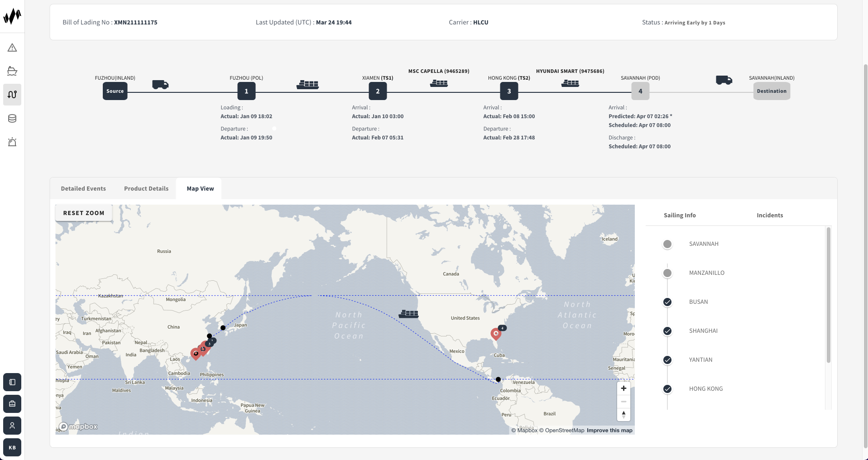Open the user profile icon in sidebar
The width and height of the screenshot is (868, 460).
pos(12,426)
